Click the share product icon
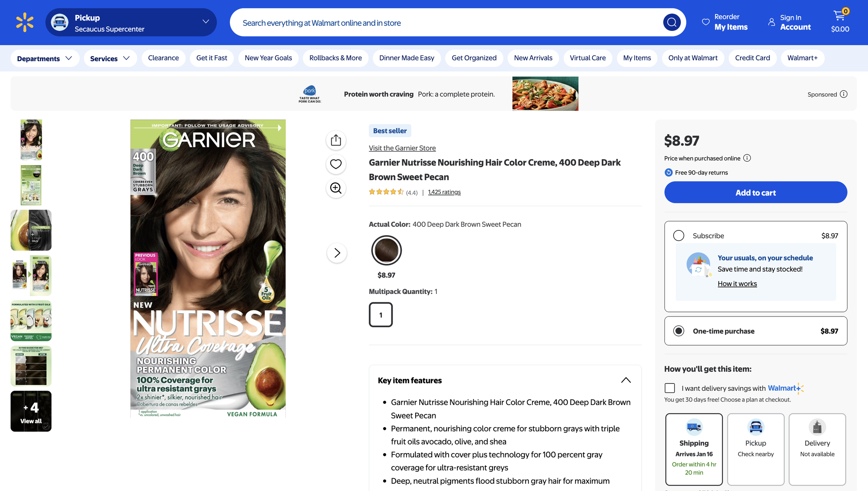868x491 pixels. click(336, 140)
